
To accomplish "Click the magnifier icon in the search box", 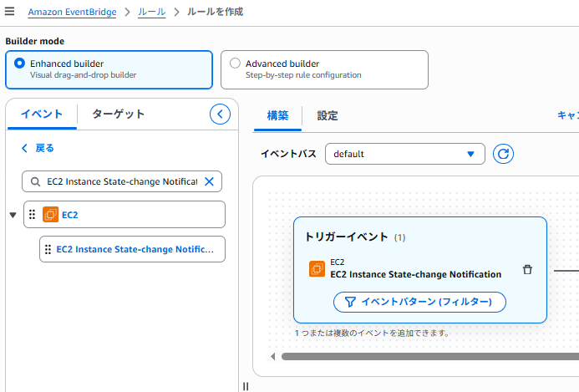I will [35, 181].
